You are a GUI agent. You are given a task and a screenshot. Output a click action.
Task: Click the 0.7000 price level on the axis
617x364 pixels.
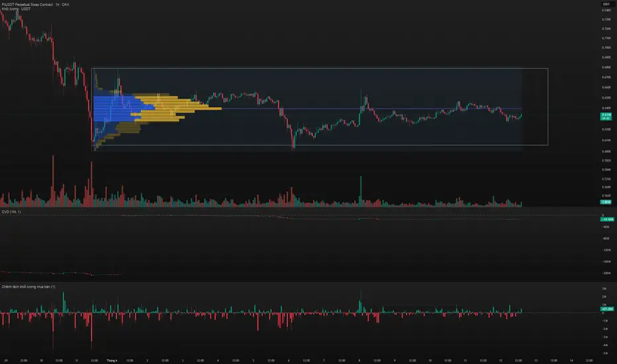[x=606, y=48]
